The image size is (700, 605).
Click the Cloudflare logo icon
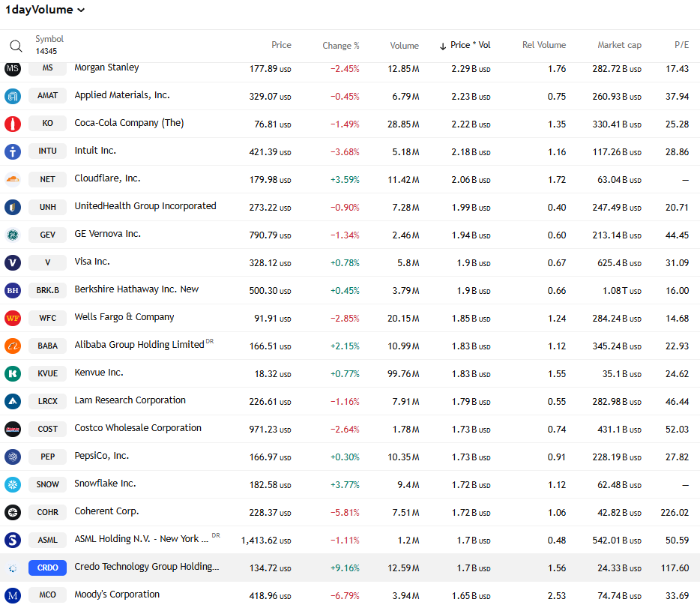pyautogui.click(x=13, y=179)
